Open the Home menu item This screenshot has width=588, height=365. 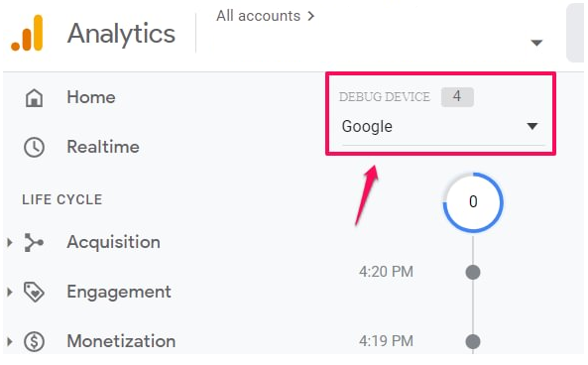click(91, 97)
